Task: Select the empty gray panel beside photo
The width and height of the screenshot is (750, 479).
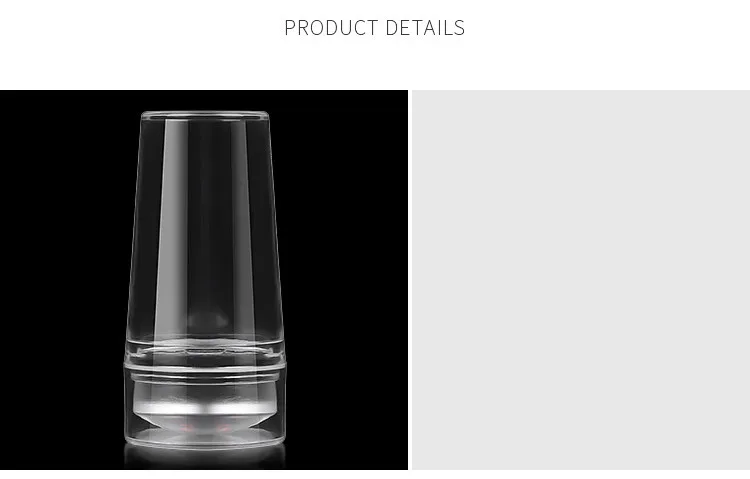Action: [x=581, y=279]
